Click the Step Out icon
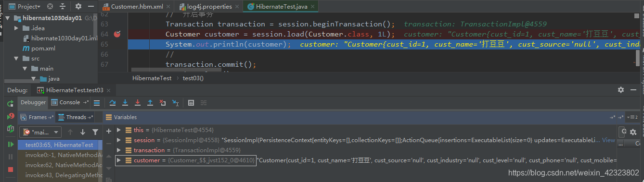Viewport: 644px width, 182px height. [150, 103]
